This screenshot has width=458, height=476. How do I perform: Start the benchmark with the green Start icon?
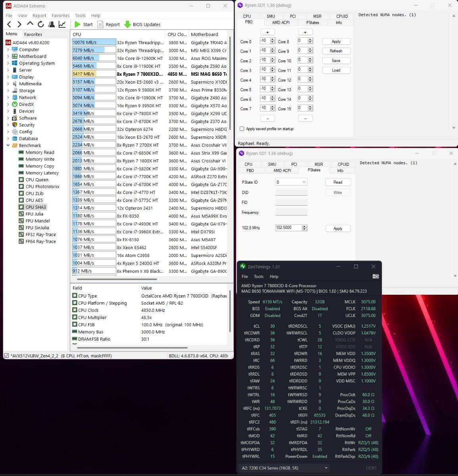(x=77, y=25)
